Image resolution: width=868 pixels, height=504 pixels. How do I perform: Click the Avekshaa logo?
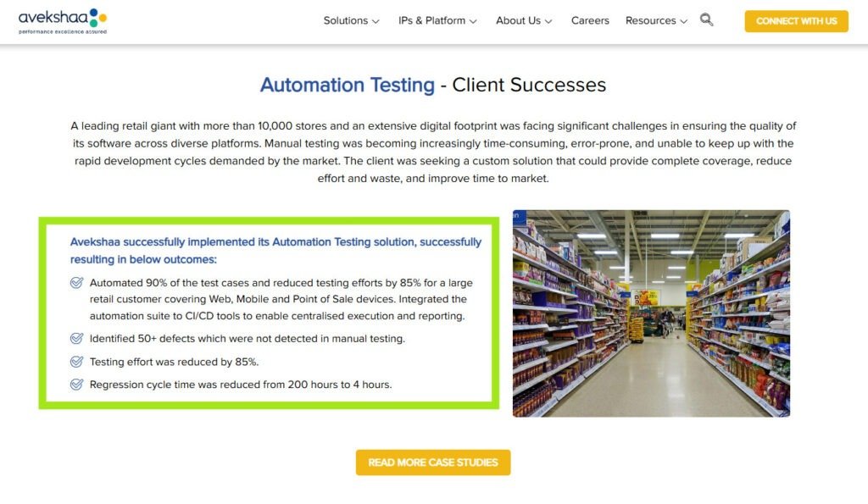63,21
